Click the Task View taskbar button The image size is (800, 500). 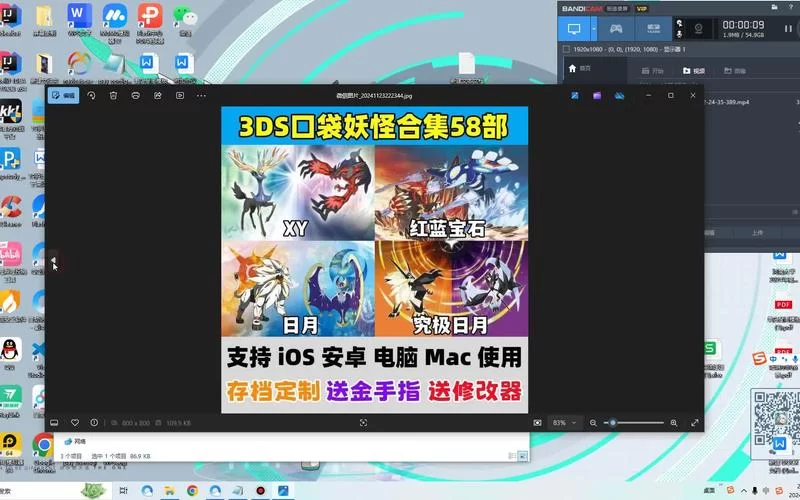pyautogui.click(x=123, y=491)
